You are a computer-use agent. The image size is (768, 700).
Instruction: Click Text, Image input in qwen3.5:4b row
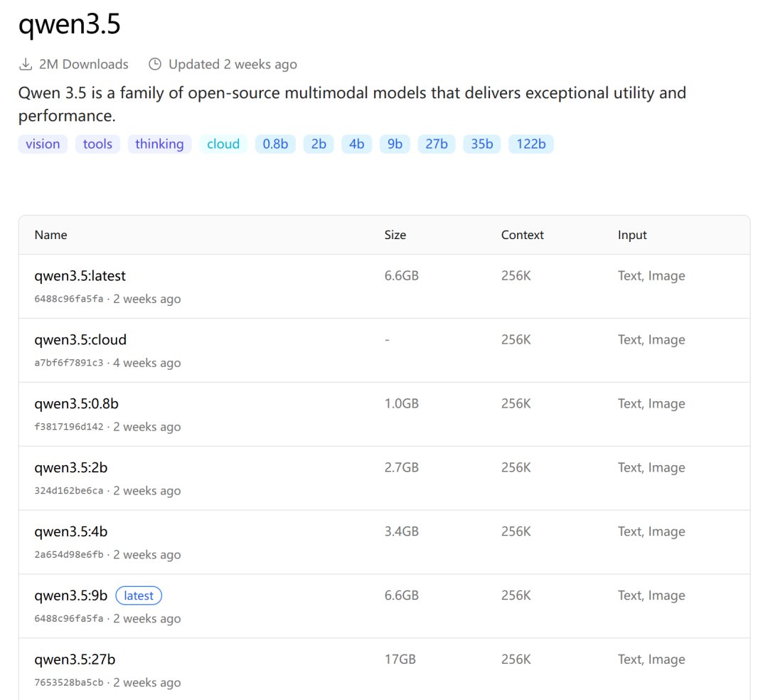pos(651,532)
